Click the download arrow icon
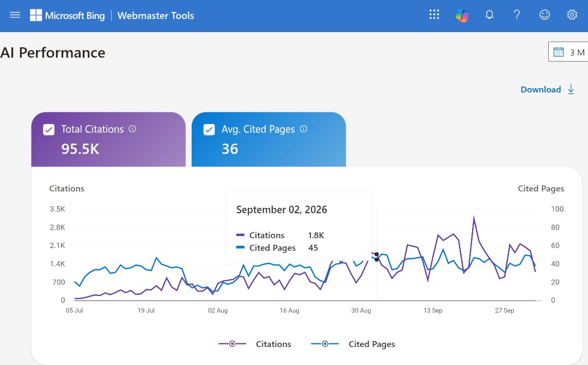The image size is (588, 365). tap(571, 89)
